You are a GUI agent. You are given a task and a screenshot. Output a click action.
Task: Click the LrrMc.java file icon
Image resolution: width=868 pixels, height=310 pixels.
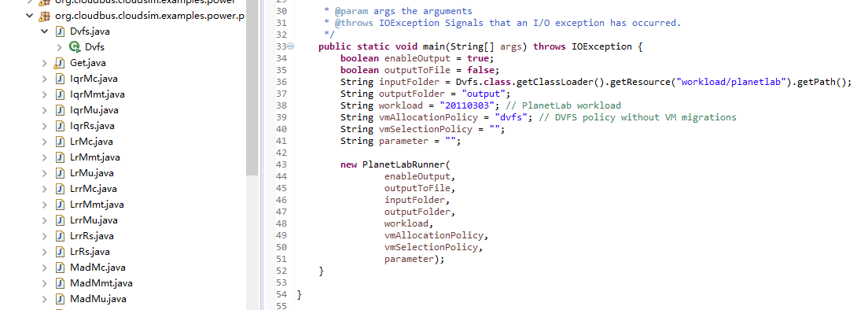click(x=61, y=189)
